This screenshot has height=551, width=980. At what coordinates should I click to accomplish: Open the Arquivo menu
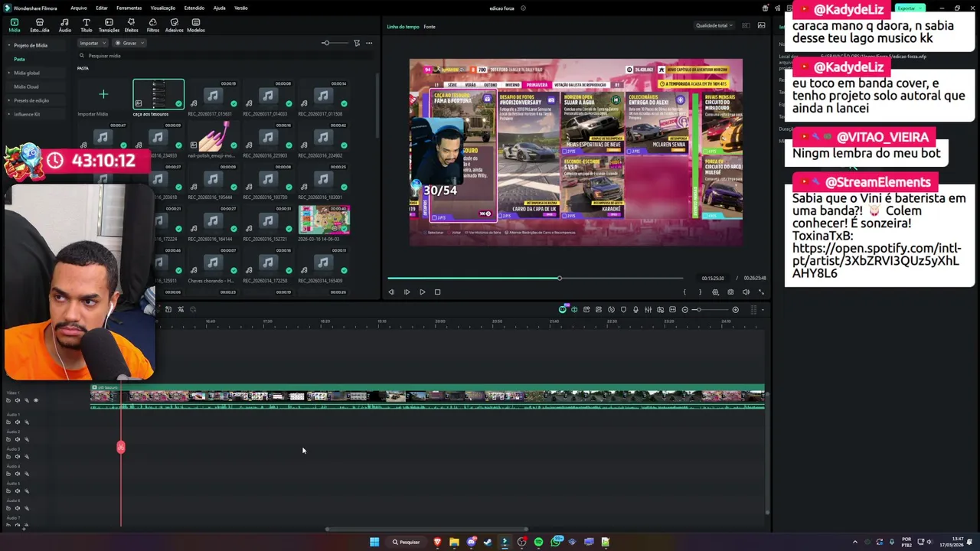tap(79, 8)
